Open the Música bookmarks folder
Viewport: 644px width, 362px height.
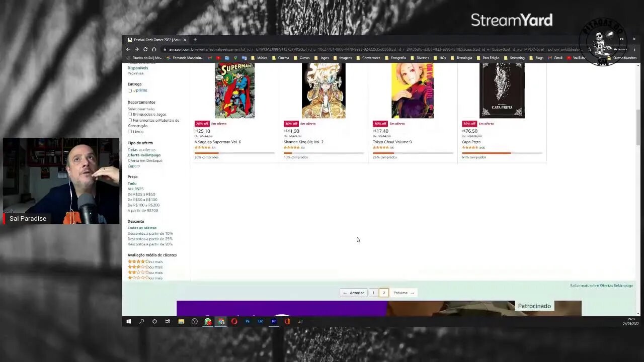(259, 58)
